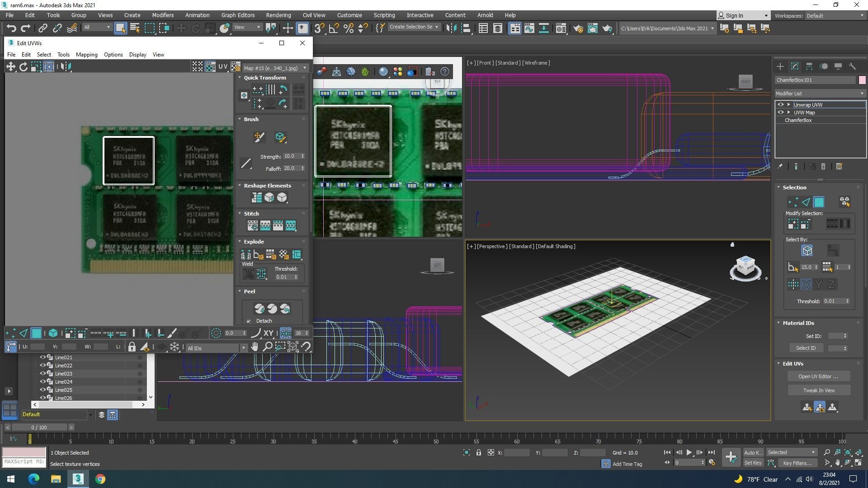The width and height of the screenshot is (868, 488).
Task: Toggle visibility eye of UVW Map modifier
Action: click(x=780, y=113)
